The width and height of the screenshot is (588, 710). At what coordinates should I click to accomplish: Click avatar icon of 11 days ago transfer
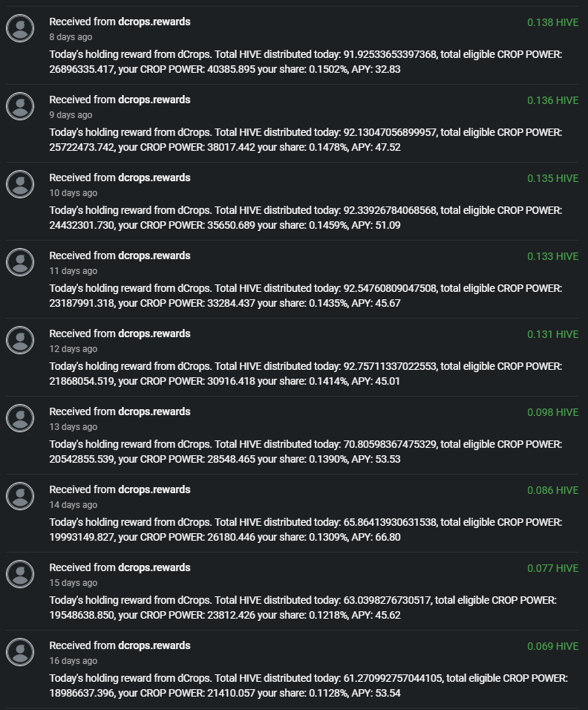click(20, 261)
